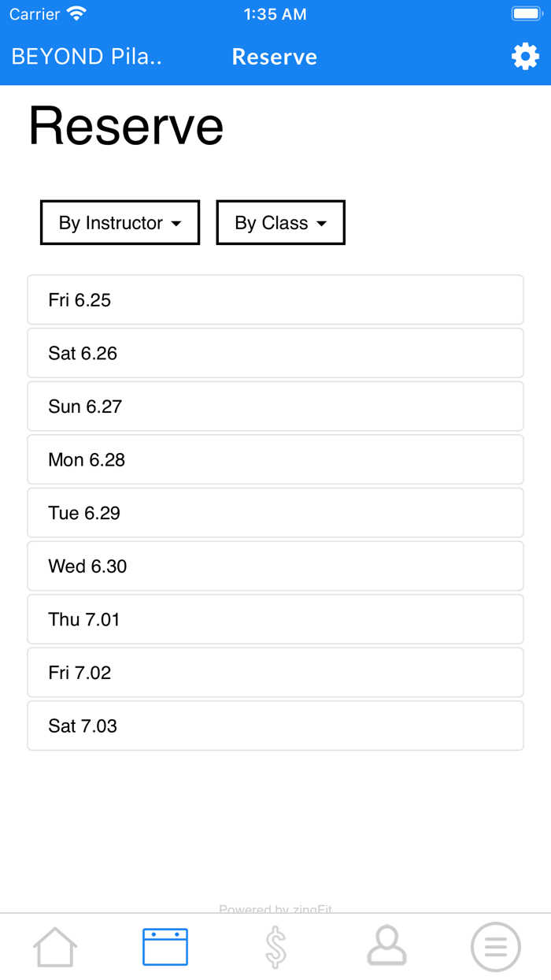
Task: Open the dollar sign purchase tab
Action: [275, 946]
